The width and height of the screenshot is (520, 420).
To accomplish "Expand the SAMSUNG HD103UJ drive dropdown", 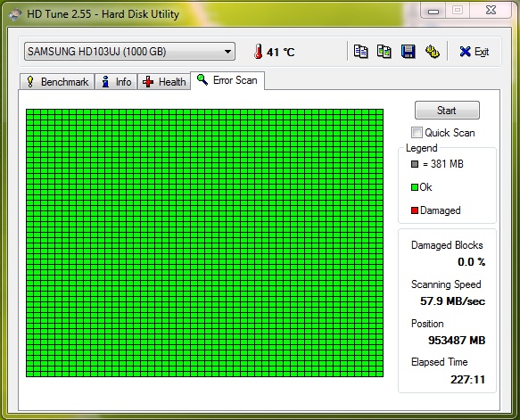I will click(129, 52).
